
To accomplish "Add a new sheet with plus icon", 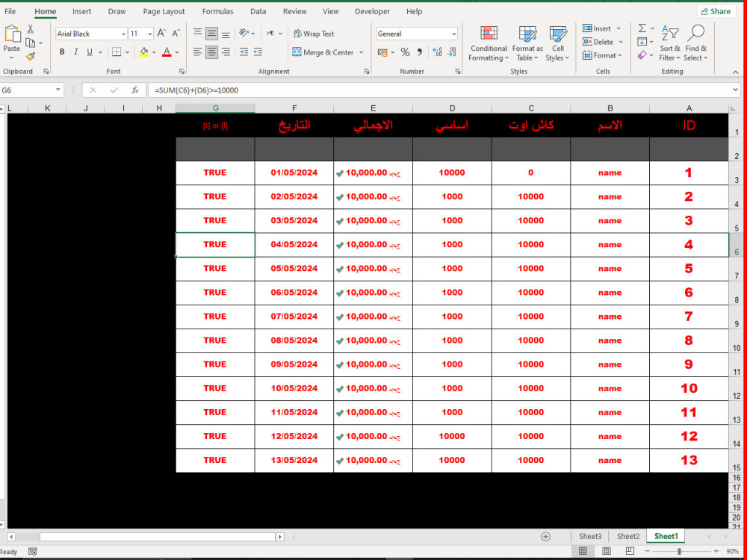I will (545, 537).
